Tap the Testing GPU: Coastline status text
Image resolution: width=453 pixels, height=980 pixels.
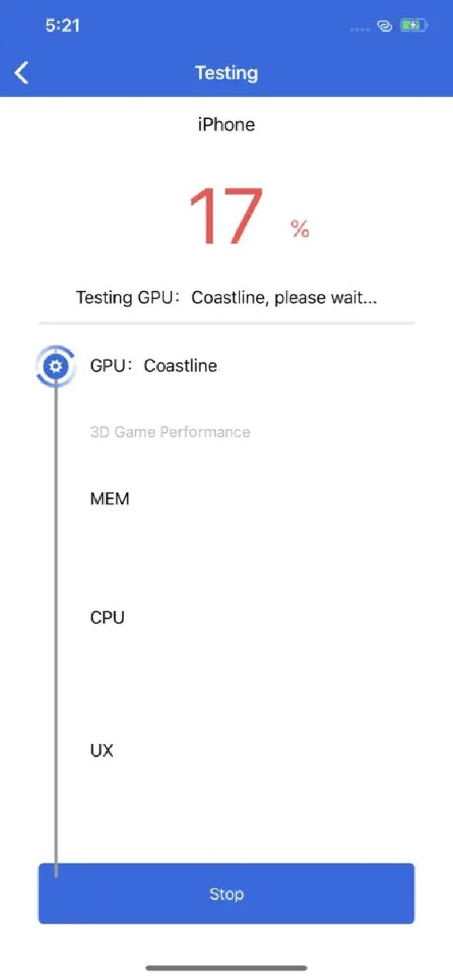point(226,298)
